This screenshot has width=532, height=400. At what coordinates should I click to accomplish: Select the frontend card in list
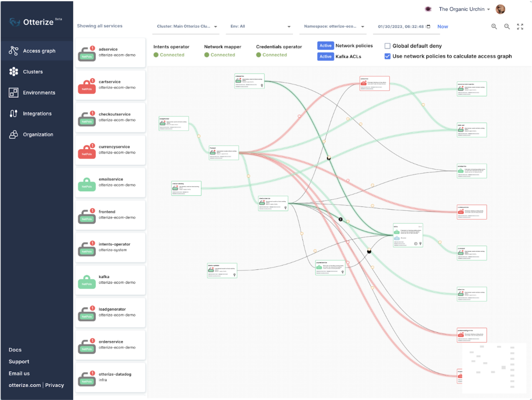(110, 215)
